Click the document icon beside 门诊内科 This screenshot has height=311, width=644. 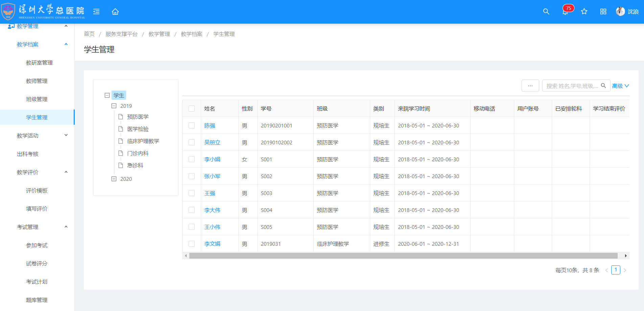121,153
